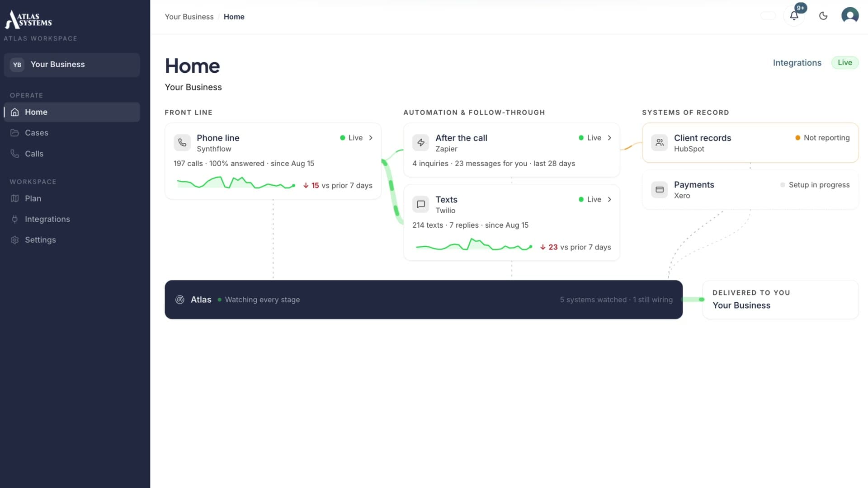Image resolution: width=868 pixels, height=488 pixels.
Task: Click '23 vs prior 7 days' on Texts
Action: 576,247
